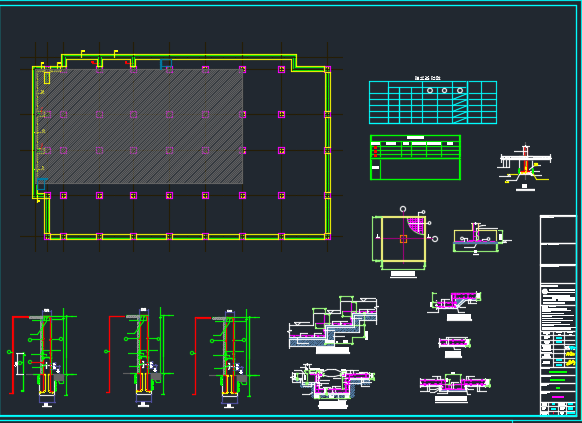
Task: Click the blue square marker at hatched area's lower-left corner
Action: click(41, 184)
